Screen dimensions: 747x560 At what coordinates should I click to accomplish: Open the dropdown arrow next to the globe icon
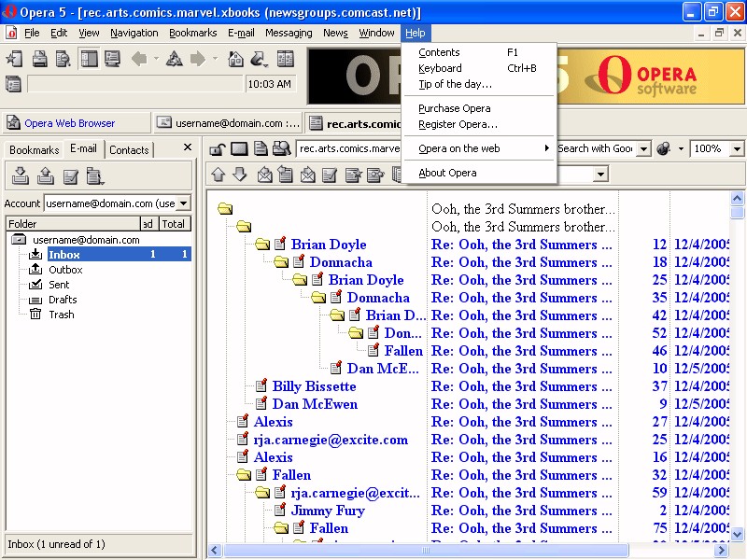(x=681, y=149)
